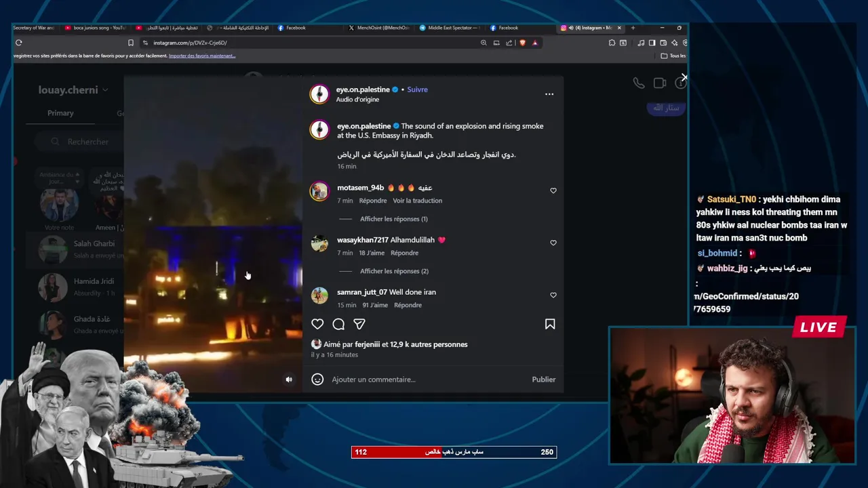Open the eye.on.palestine profile picture in the header
The image size is (868, 488).
pyautogui.click(x=319, y=94)
